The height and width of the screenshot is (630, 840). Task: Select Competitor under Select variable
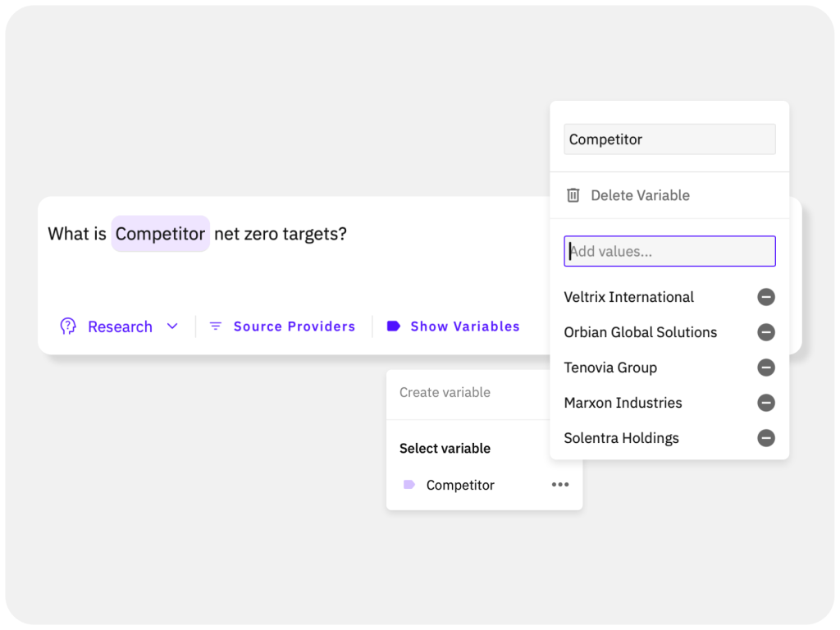460,485
